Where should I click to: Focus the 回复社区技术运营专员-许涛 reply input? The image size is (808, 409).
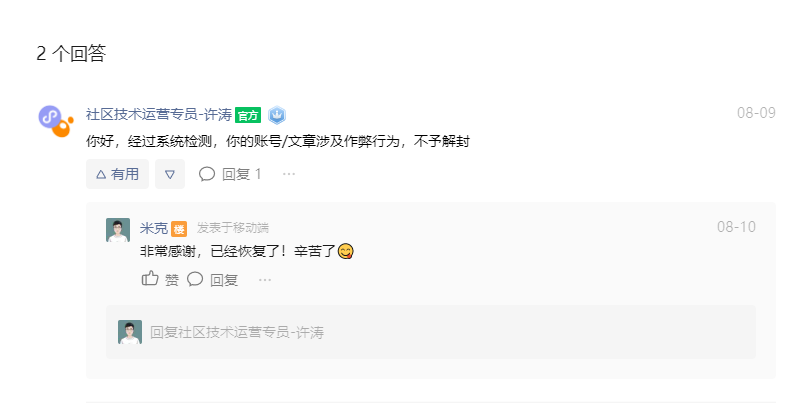[x=431, y=332]
